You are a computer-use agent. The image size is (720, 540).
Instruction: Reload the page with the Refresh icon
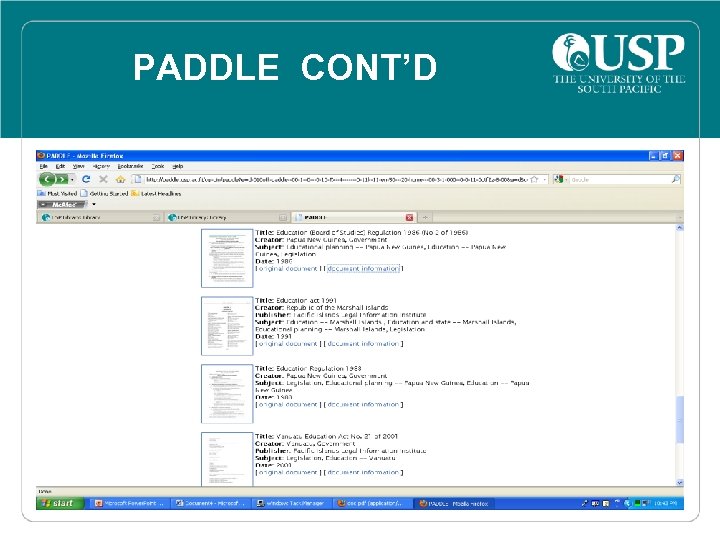tap(86, 179)
